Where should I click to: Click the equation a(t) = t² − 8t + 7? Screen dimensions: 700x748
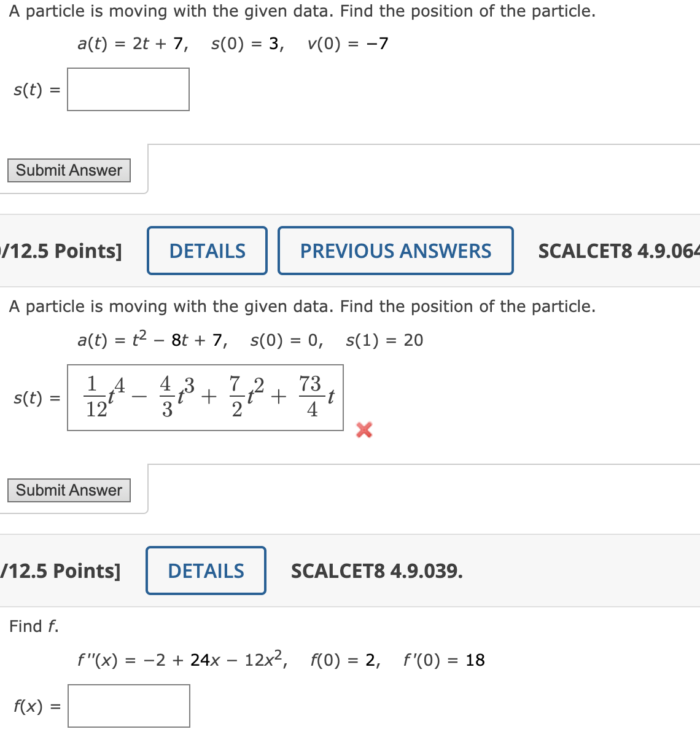click(x=152, y=339)
